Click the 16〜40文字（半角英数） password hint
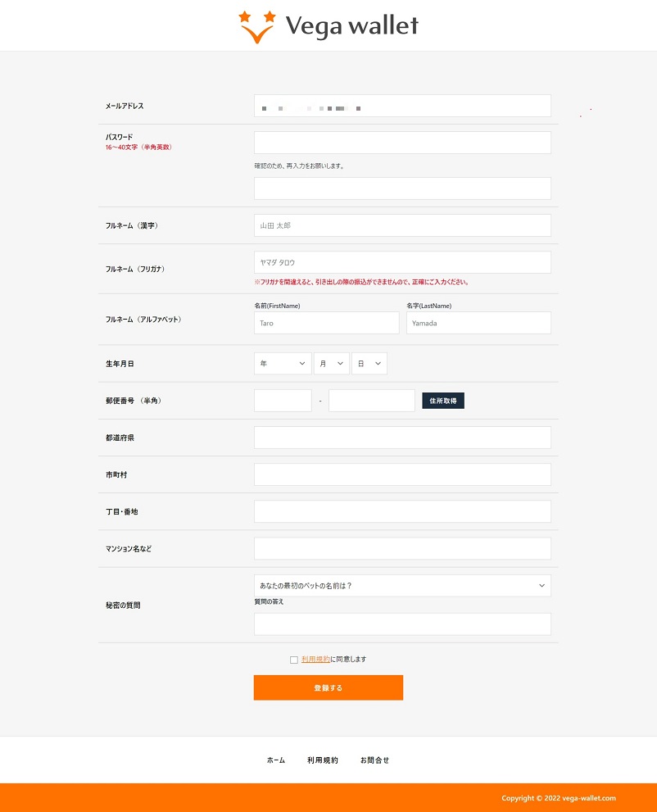The width and height of the screenshot is (657, 812). 138,147
